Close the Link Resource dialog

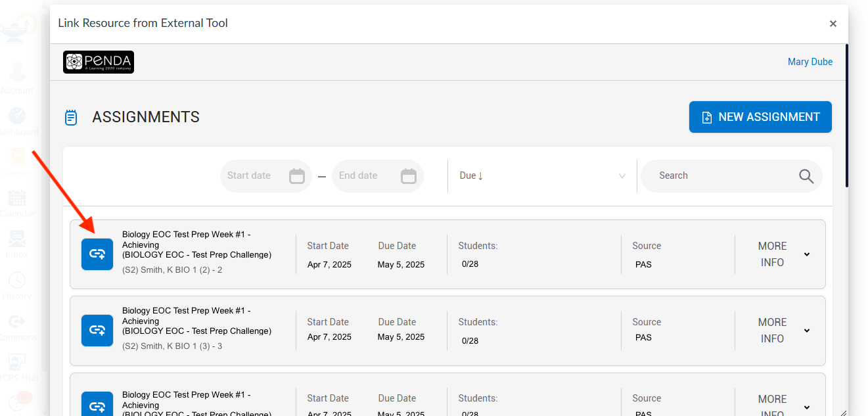(x=833, y=24)
